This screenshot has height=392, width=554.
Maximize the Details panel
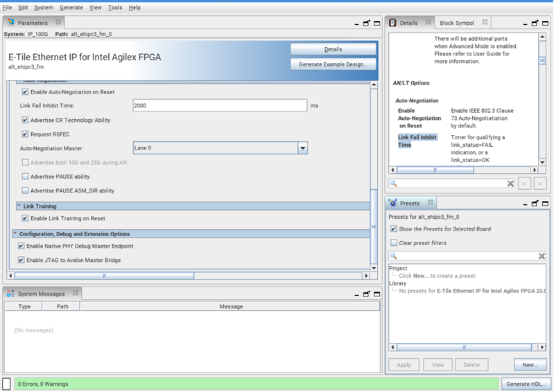click(546, 24)
